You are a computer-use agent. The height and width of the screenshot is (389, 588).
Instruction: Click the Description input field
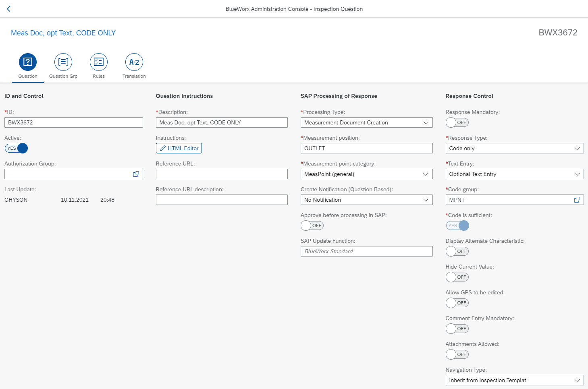coord(222,122)
